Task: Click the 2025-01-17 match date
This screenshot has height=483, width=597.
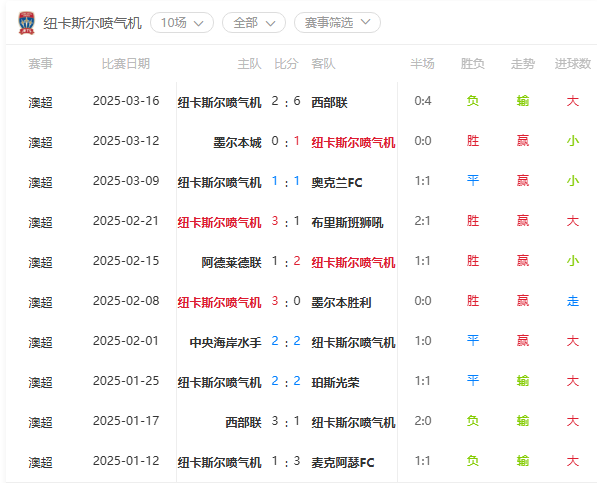Action: click(x=126, y=421)
